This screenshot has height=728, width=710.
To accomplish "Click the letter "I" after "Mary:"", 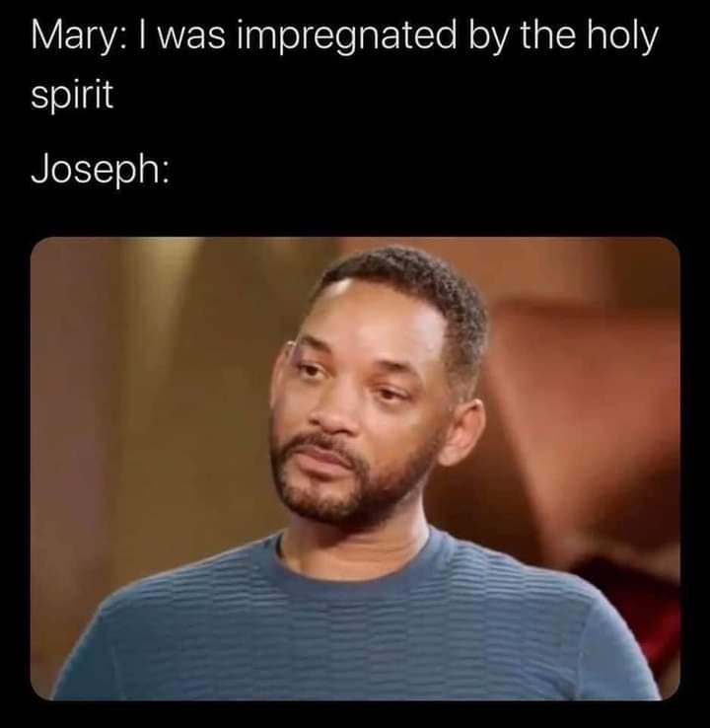I will pos(141,36).
